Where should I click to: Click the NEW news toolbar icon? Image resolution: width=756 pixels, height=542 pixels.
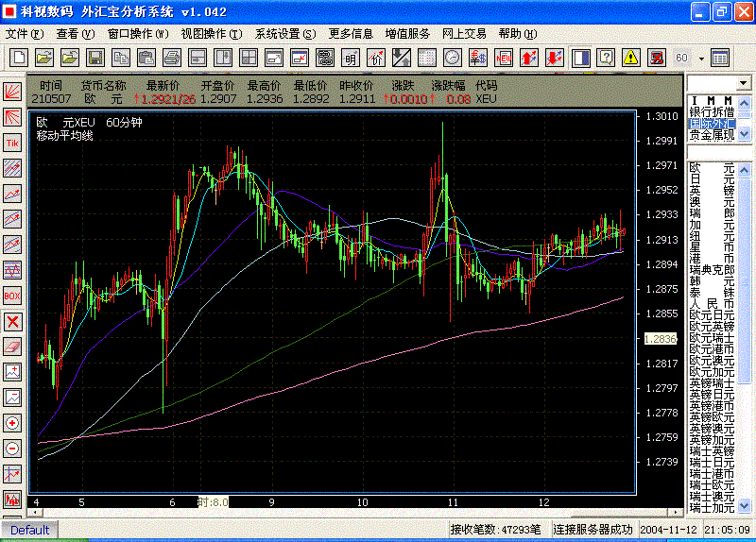504,58
